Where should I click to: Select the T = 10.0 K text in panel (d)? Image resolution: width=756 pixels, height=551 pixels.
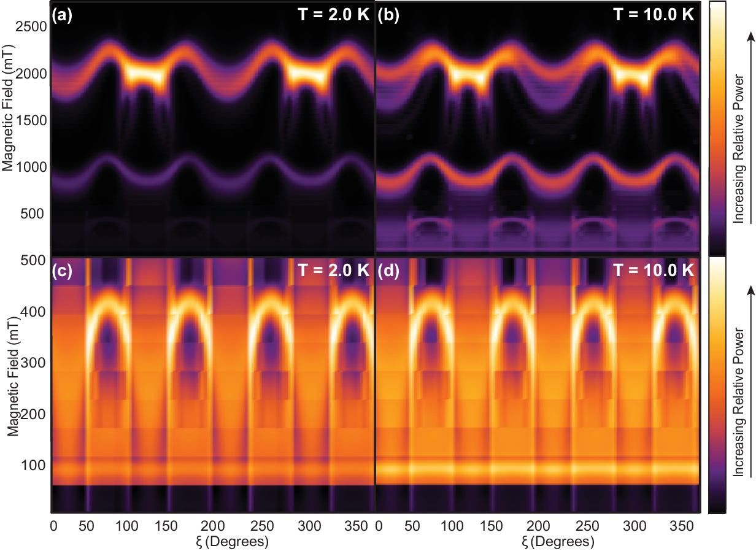(654, 271)
